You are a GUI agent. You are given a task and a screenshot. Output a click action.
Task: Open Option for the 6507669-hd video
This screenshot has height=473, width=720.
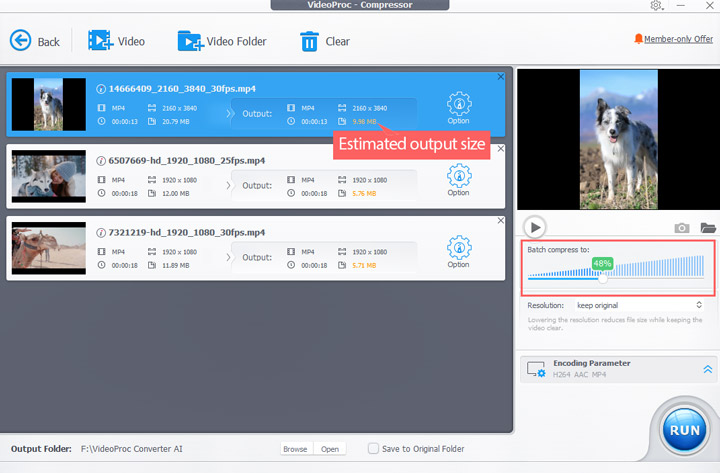[459, 177]
